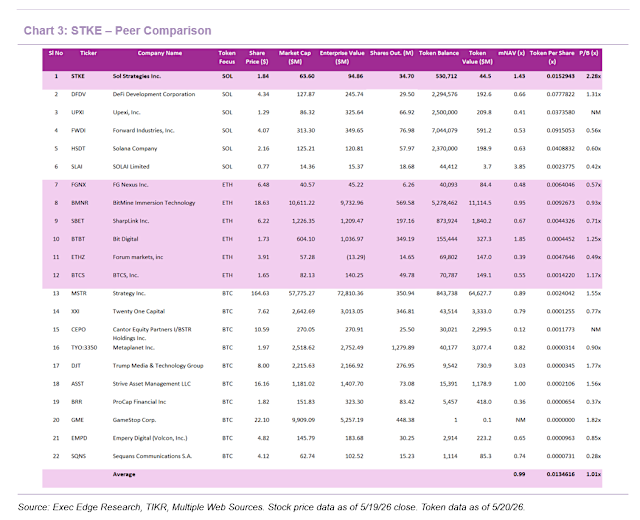Screen dimensions: 640x520
Task: Click DeFi Development Corporation company name
Action: (154, 94)
